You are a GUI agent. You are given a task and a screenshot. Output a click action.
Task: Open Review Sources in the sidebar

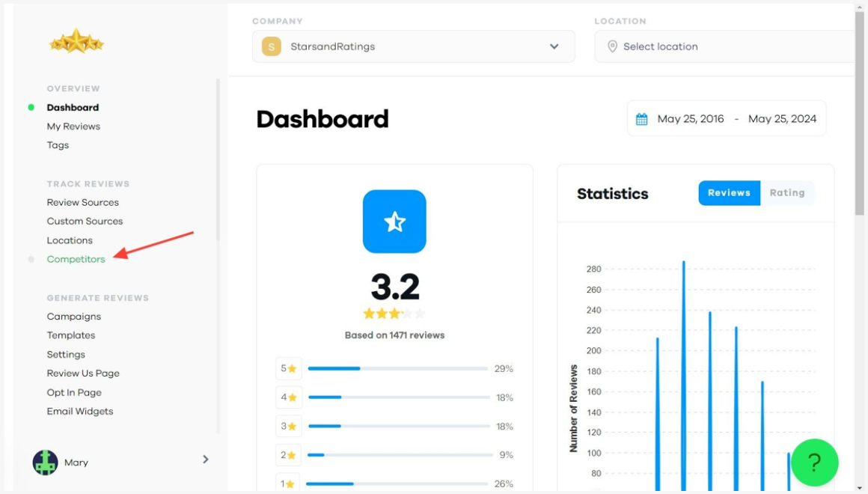[82, 202]
